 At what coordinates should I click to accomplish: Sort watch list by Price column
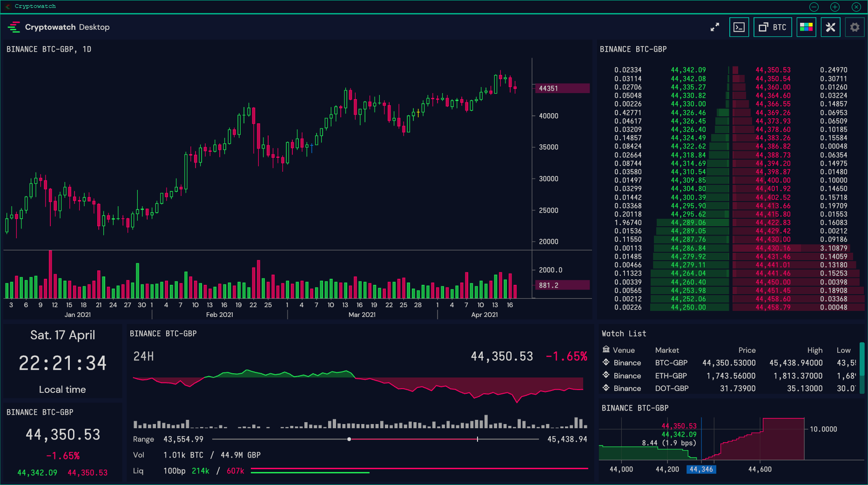(747, 350)
